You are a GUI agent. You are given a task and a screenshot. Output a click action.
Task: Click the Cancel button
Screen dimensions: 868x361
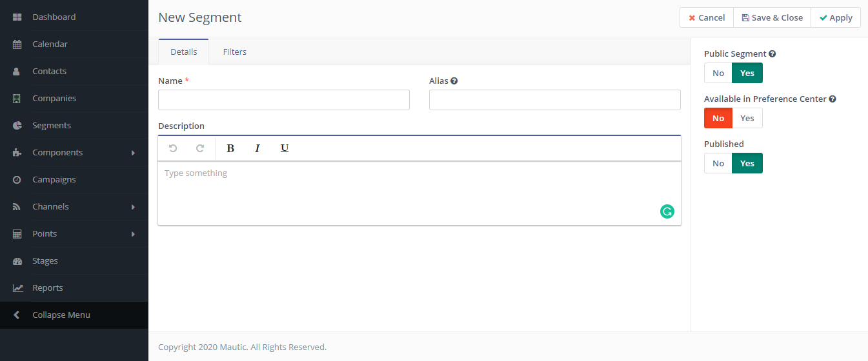tap(707, 17)
